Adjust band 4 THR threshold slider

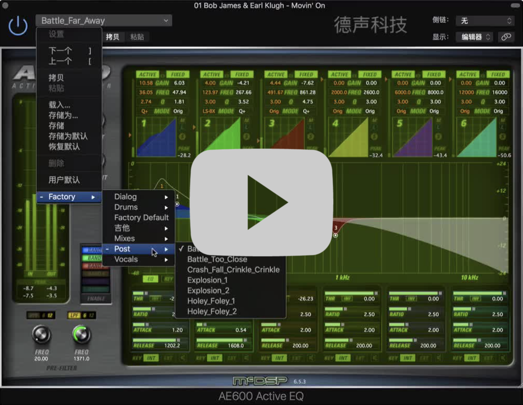point(352,293)
